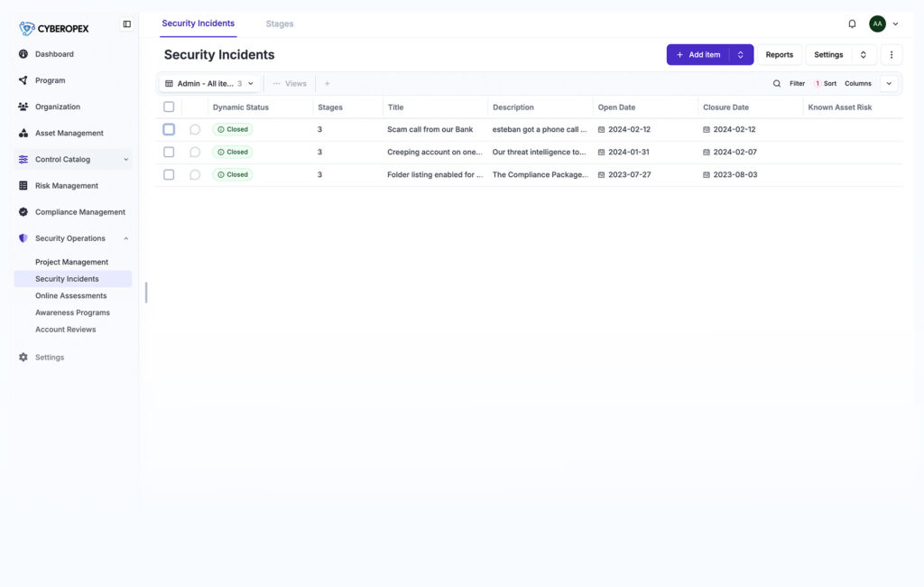
Task: Click the Risk Management sidebar icon
Action: click(x=23, y=186)
